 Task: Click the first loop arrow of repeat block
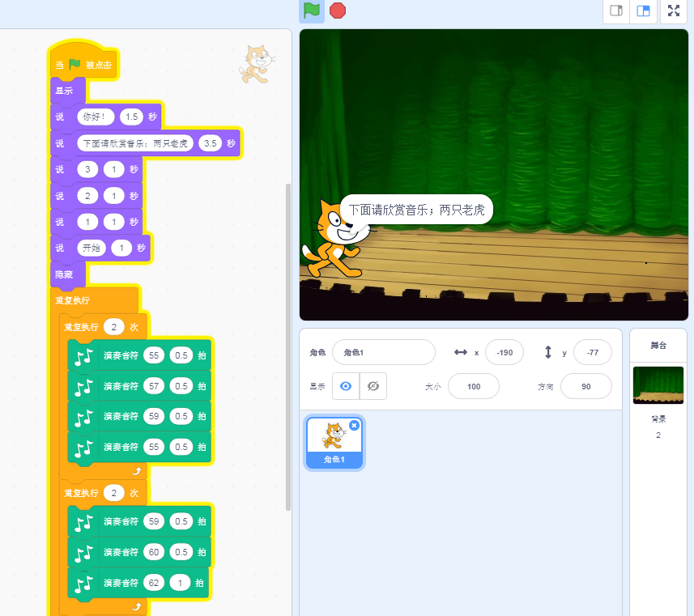click(137, 471)
